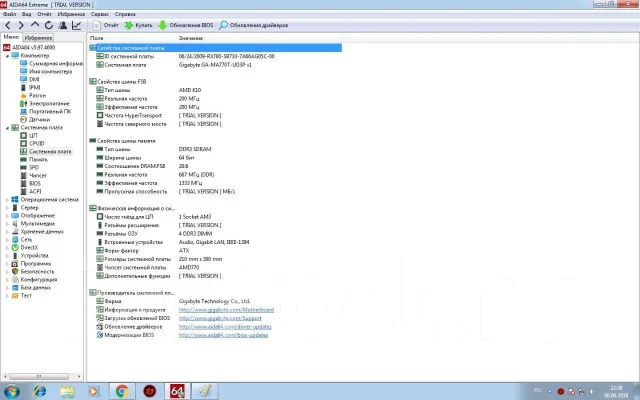Open the ACPI icon item
640x400 pixels.
tap(23, 191)
